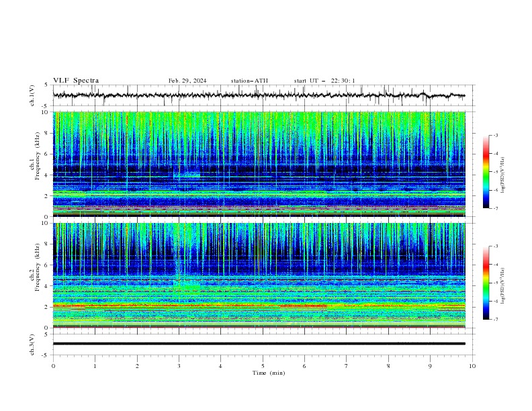Screen dimensions: 532x411
Task: Click time axis tick label "5" in minutes
Action: (x=263, y=366)
